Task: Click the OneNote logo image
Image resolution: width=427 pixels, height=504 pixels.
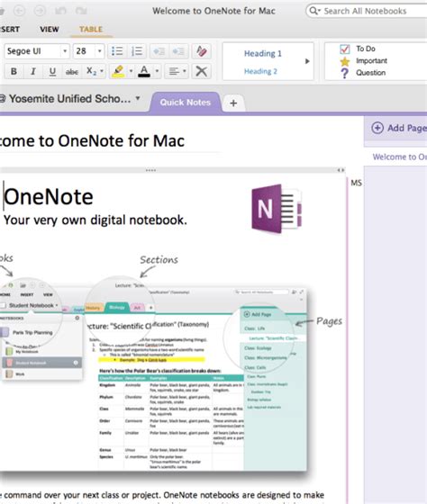Action: pos(277,209)
